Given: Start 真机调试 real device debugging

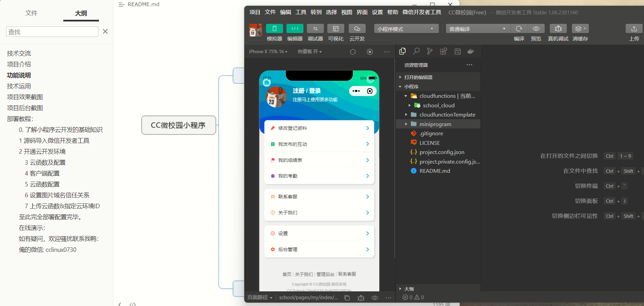Looking at the screenshot, I should coord(558,29).
